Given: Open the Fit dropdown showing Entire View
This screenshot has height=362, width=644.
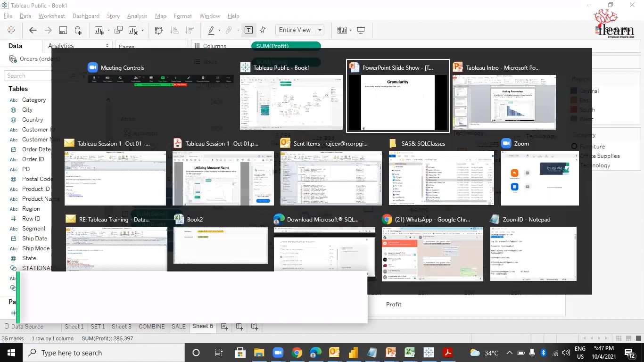Looking at the screenshot, I should click(x=300, y=30).
